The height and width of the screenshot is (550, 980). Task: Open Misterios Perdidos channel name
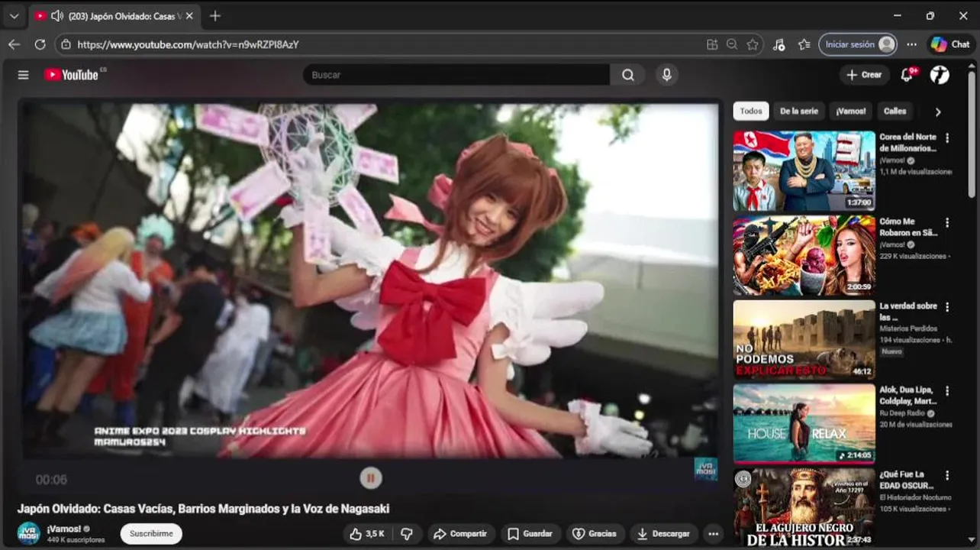click(x=909, y=328)
